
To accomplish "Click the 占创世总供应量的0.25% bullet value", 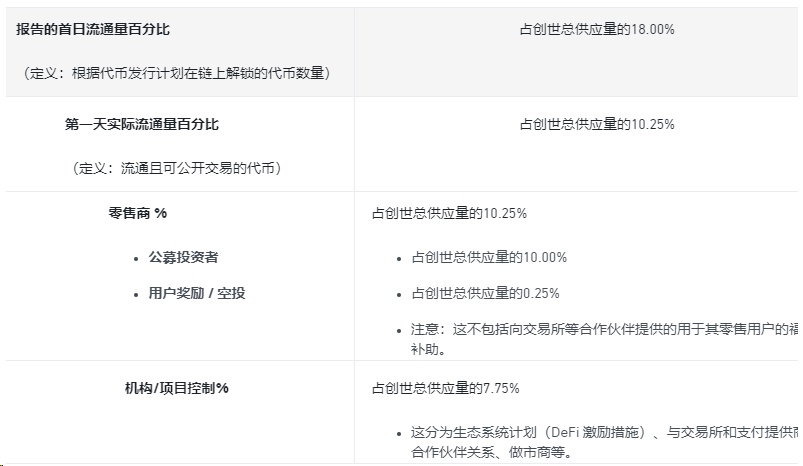I will 485,293.
